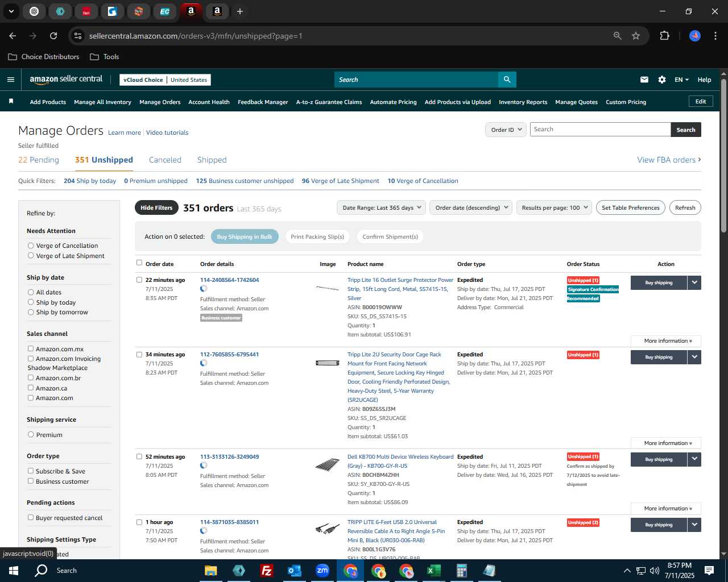
Task: Check the Business customer order type
Action: point(31,481)
